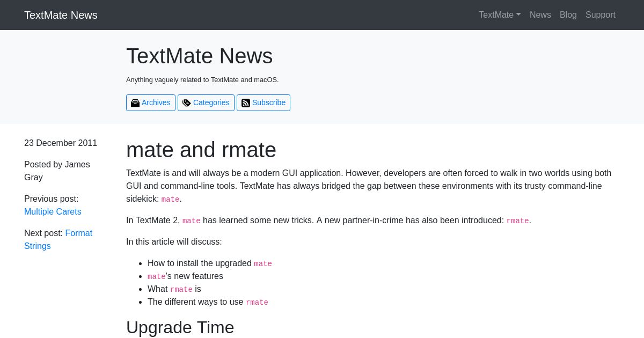Click list item "mate's new features"
Image resolution: width=644 pixels, height=338 pixels.
(x=185, y=276)
